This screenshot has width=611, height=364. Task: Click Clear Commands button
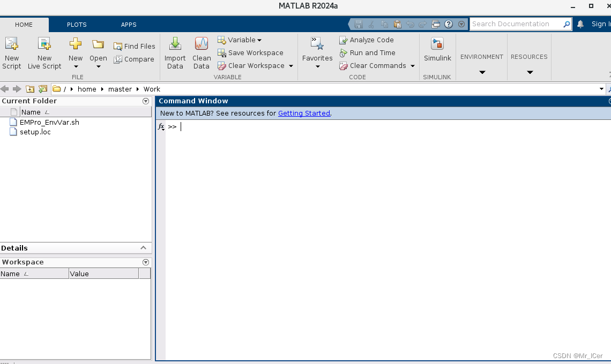click(x=372, y=66)
